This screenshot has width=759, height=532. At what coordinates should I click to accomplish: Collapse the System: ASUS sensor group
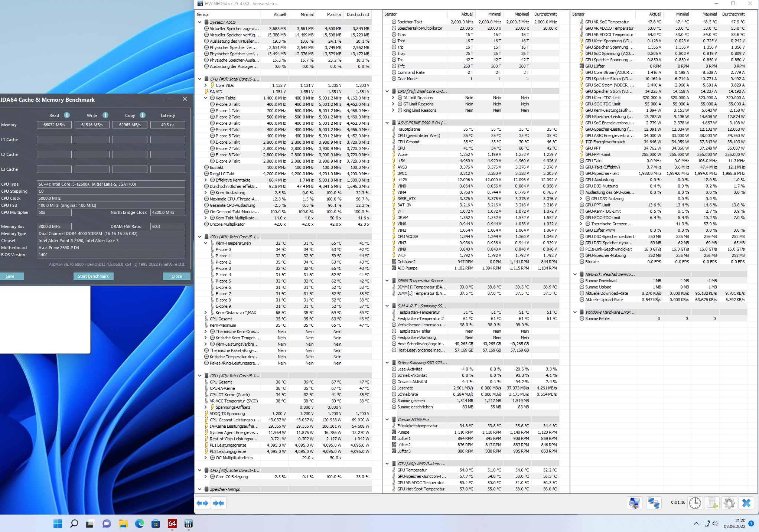200,22
